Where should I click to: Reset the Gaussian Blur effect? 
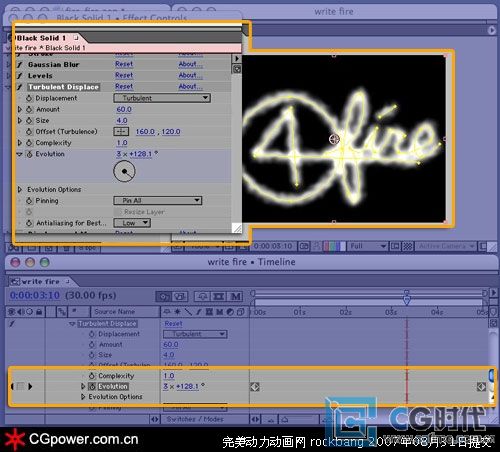(124, 64)
